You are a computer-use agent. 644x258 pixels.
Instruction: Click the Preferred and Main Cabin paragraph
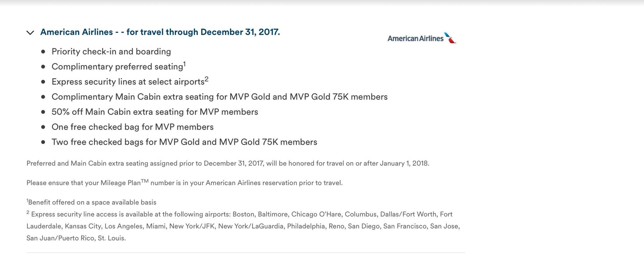click(228, 163)
